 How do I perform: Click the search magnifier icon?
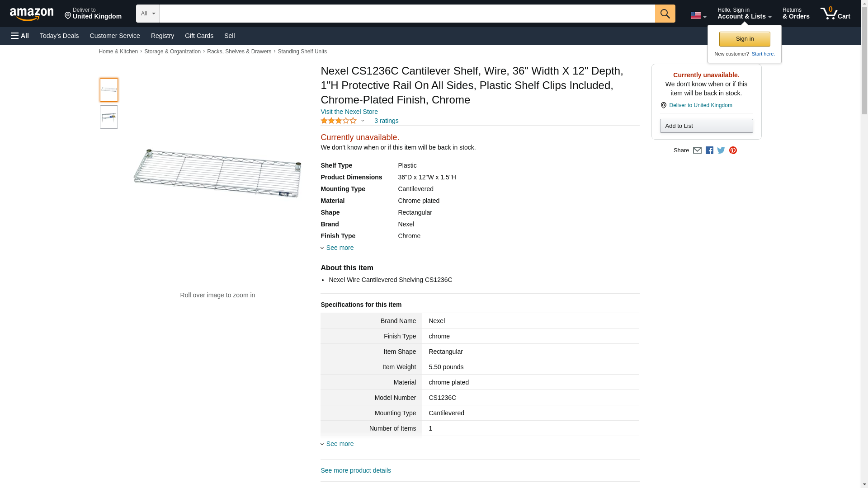tap(665, 14)
